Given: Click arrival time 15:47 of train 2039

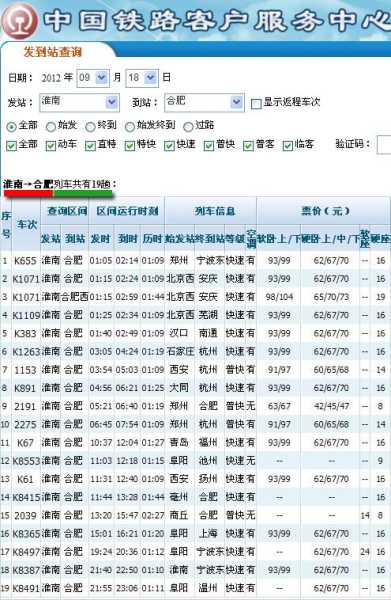Looking at the screenshot, I should coord(127,515).
